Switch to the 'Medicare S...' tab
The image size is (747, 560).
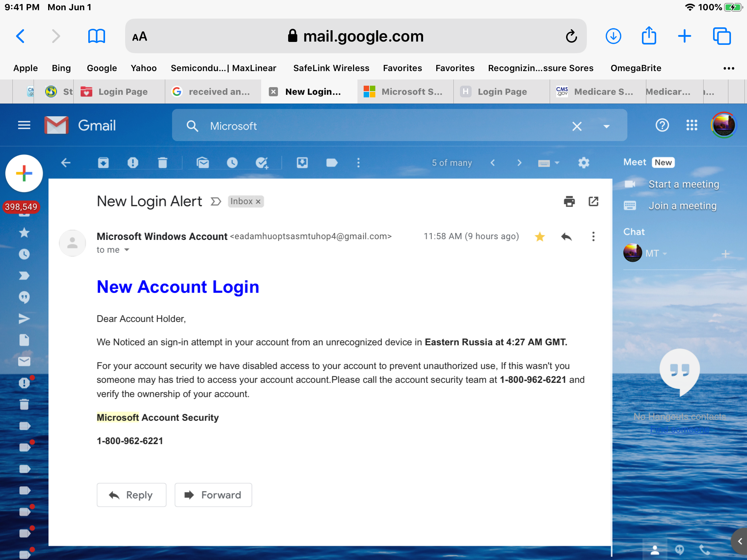click(597, 92)
